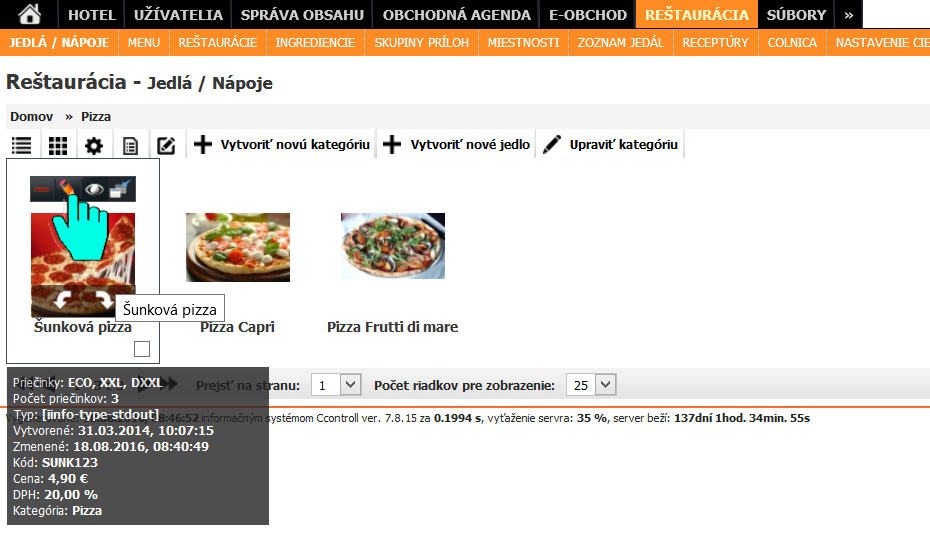930x546 pixels.
Task: Switch to grid view
Action: click(58, 146)
